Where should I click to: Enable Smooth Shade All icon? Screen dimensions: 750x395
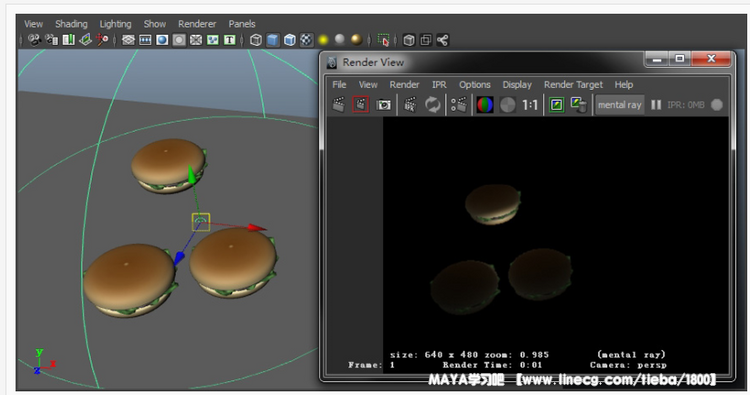click(x=273, y=40)
